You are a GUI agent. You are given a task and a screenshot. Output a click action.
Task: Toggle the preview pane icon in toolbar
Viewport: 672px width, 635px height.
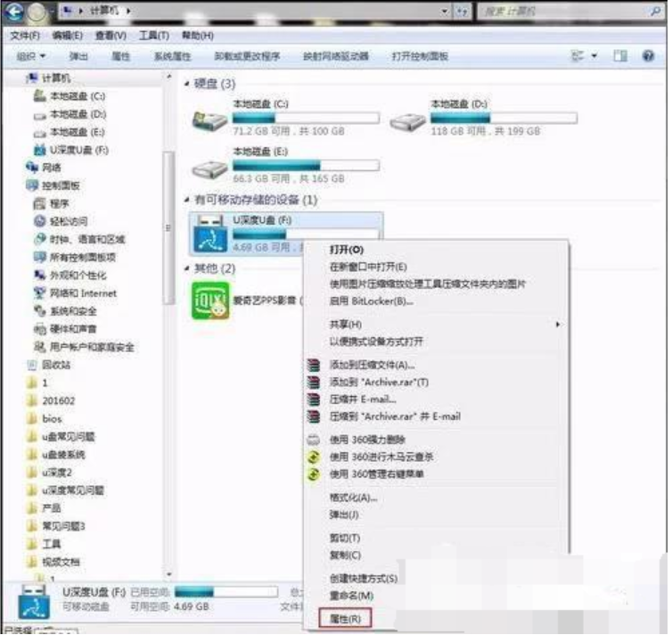coord(621,56)
